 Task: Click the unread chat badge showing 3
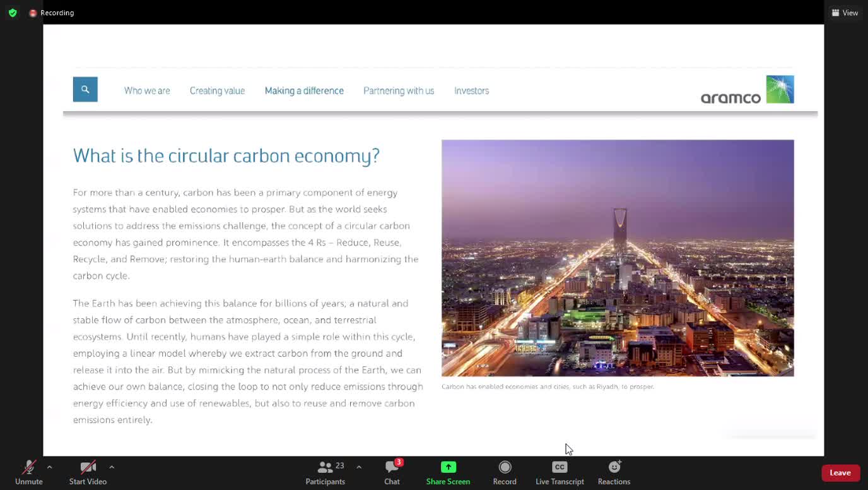click(x=399, y=462)
